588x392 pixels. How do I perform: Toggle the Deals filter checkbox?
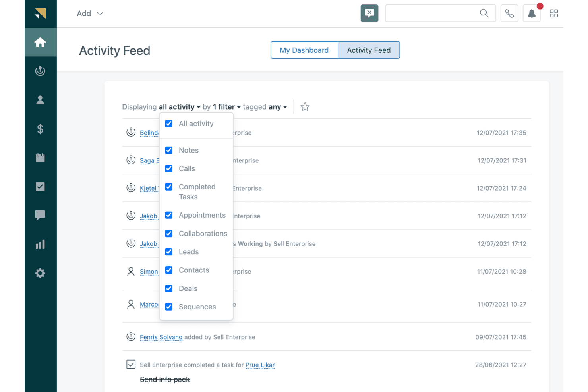point(169,288)
